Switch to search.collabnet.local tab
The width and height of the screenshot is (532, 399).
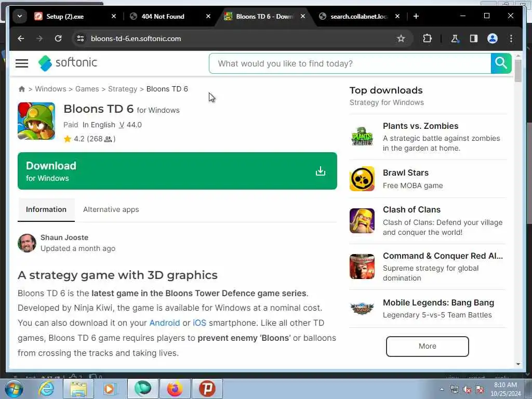pyautogui.click(x=358, y=16)
